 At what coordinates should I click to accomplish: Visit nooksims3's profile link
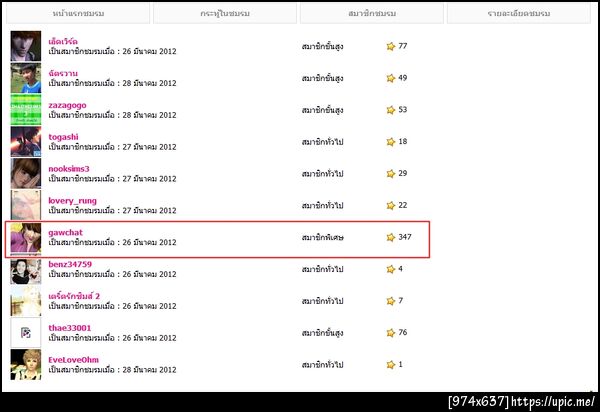(x=68, y=169)
